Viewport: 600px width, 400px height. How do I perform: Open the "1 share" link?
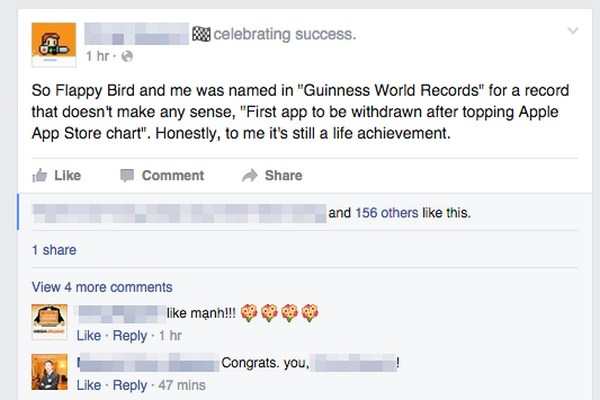click(x=54, y=249)
